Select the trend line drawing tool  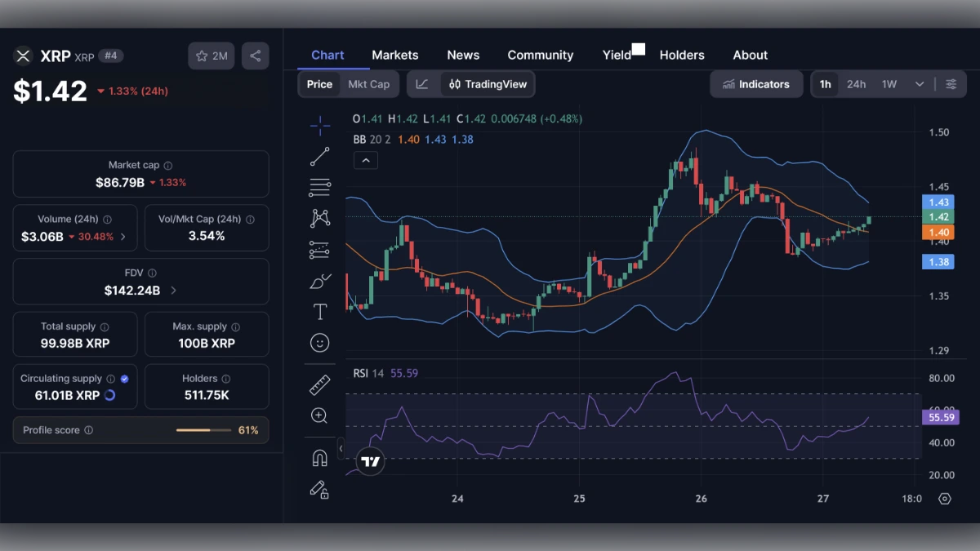point(319,156)
